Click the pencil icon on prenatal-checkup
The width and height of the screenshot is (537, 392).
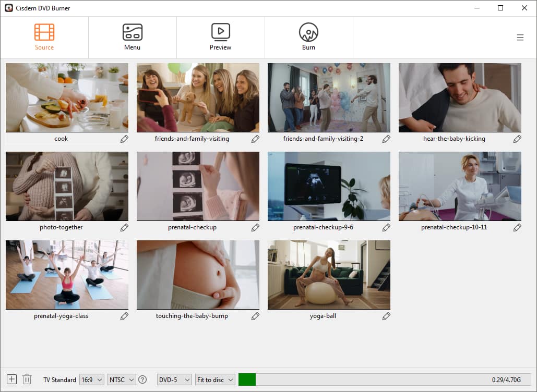255,228
